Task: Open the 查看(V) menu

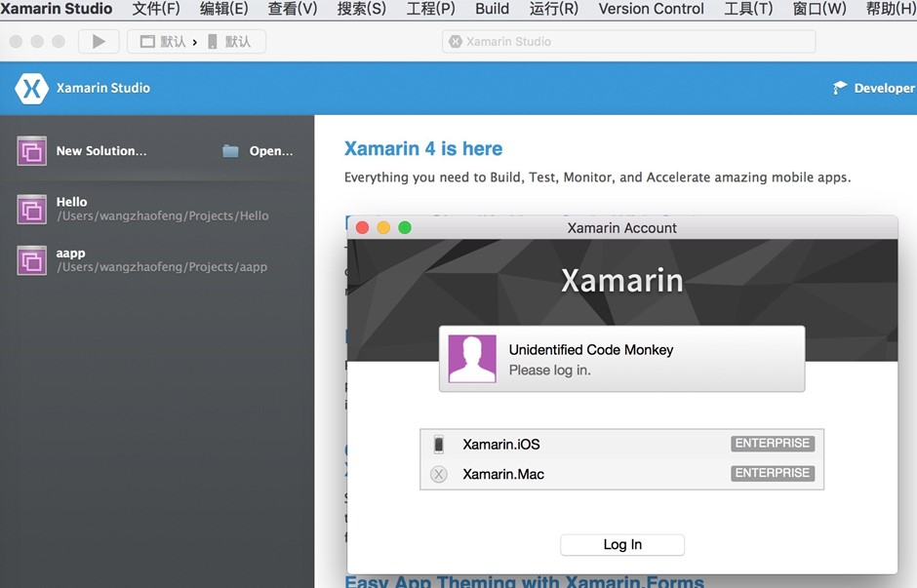Action: pos(293,9)
